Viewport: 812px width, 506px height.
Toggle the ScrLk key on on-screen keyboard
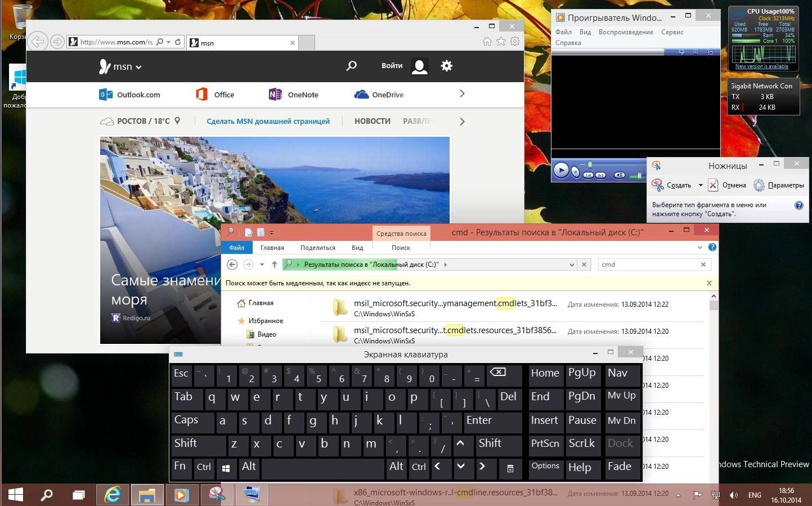pyautogui.click(x=582, y=445)
